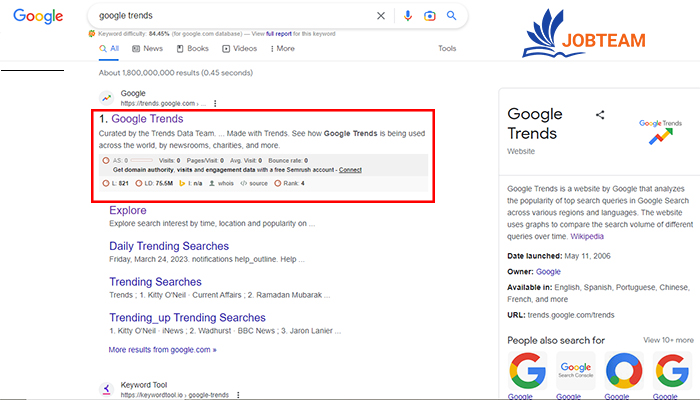Open search by image camera icon
The height and width of the screenshot is (400, 700).
click(429, 16)
